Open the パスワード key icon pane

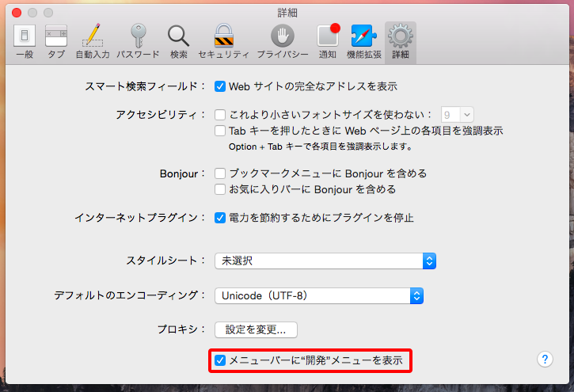click(x=138, y=41)
